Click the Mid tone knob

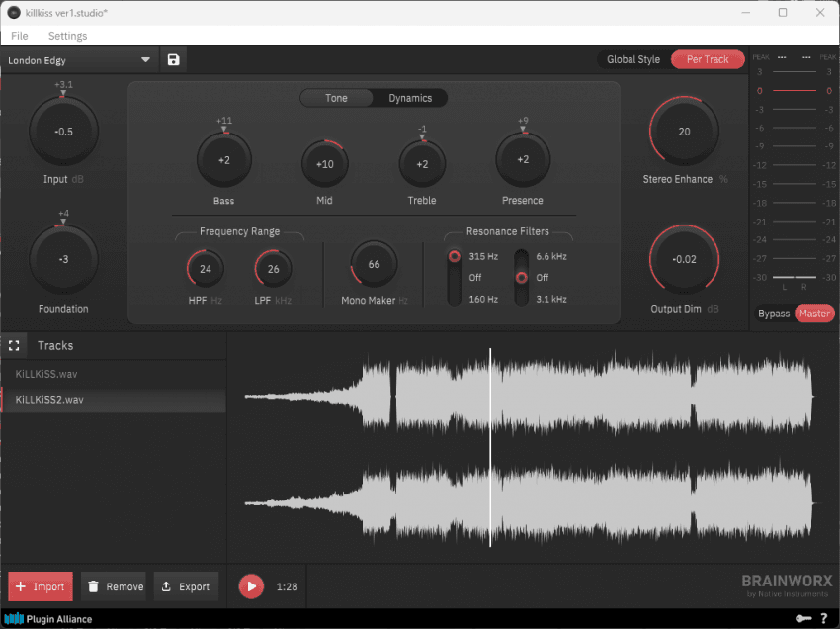(325, 164)
